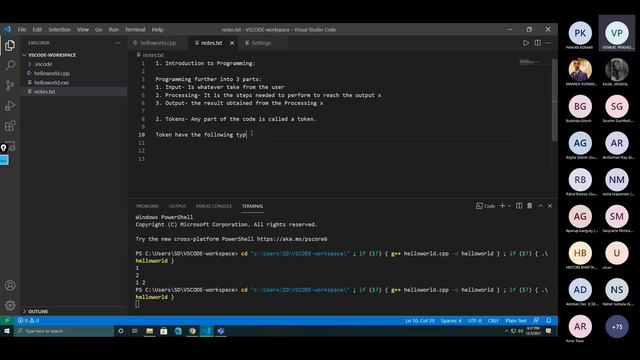
Task: Close the notes.txt tab
Action: click(232, 43)
